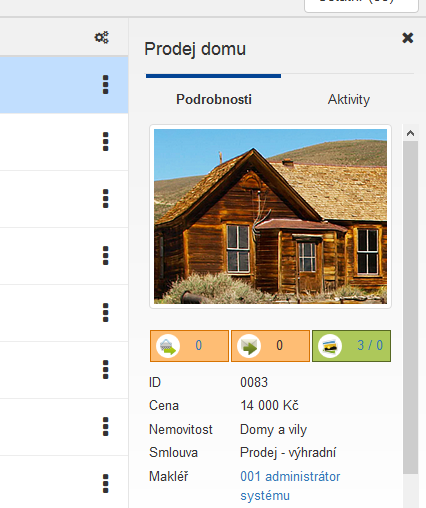Click the details panel vertical scrollbar thumb
426x508 pixels.
coord(410,307)
